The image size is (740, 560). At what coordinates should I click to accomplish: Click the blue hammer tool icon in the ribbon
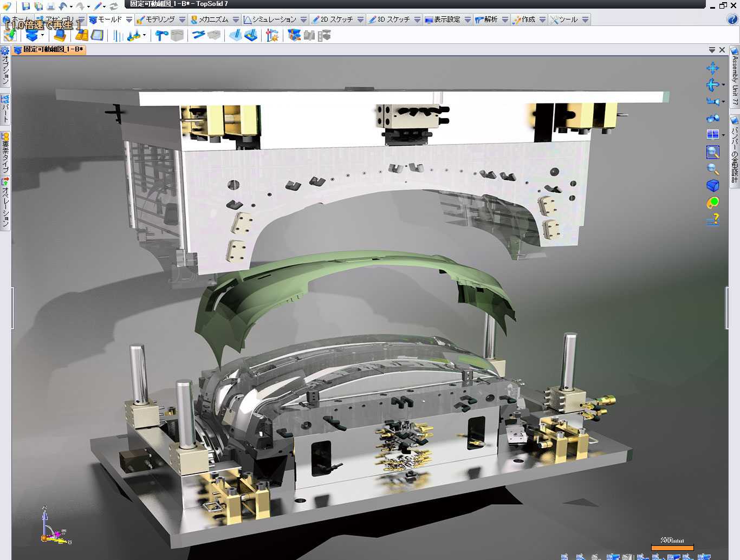(161, 36)
